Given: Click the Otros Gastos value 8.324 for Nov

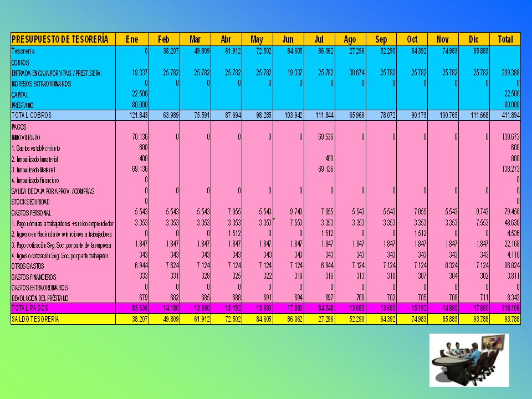Looking at the screenshot, I should 451,265.
